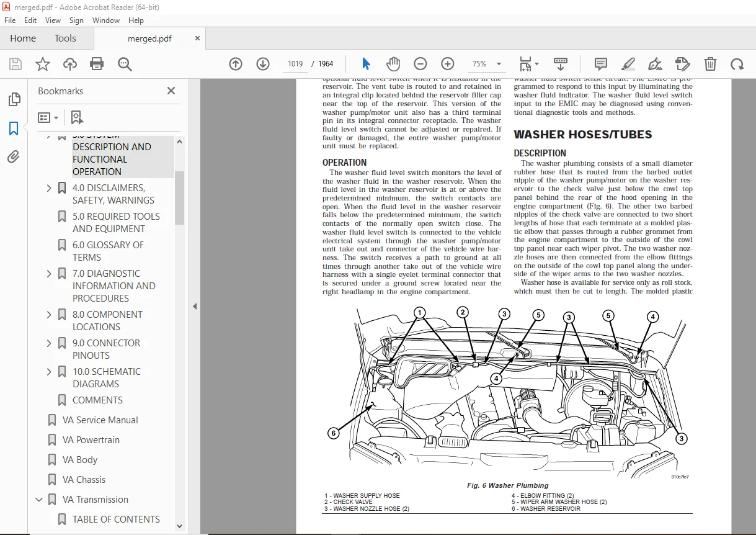Screen dimensions: 756x535
Task: Open Page Thumbnails panel icon
Action: point(14,99)
